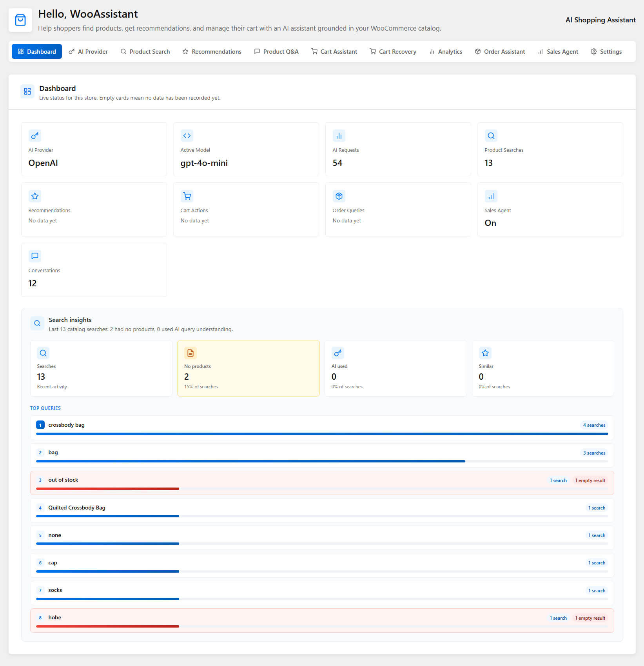This screenshot has height=666, width=644.
Task: Click the Sales Agent On status
Action: click(x=490, y=223)
